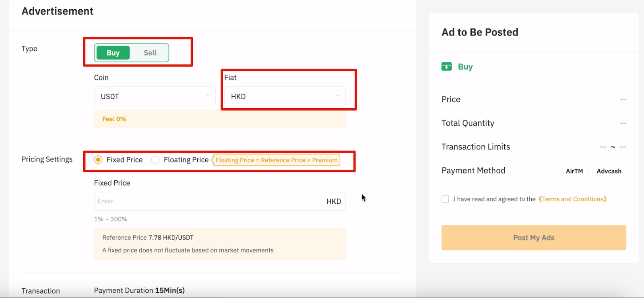The height and width of the screenshot is (298, 644).
Task: Click the Ad to Be Posted heading
Action: (480, 32)
